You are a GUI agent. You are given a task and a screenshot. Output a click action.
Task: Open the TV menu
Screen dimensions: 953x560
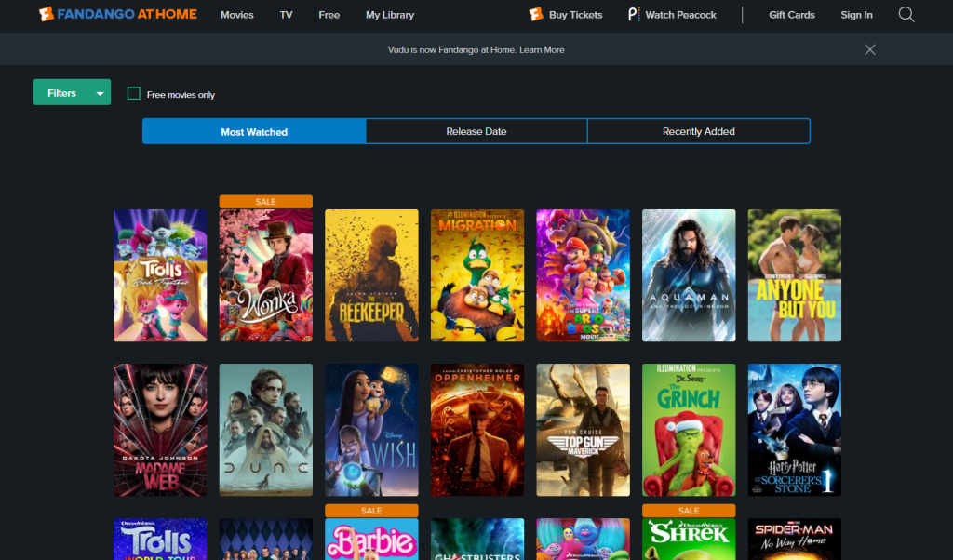286,15
